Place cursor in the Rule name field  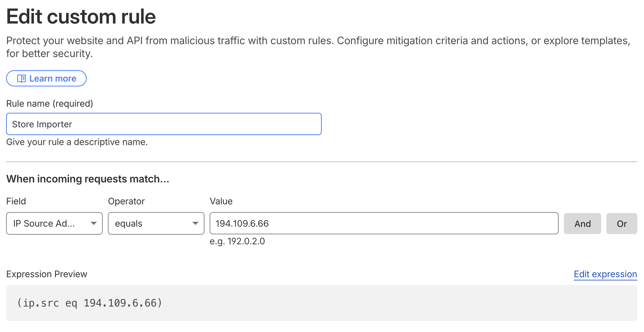[164, 124]
